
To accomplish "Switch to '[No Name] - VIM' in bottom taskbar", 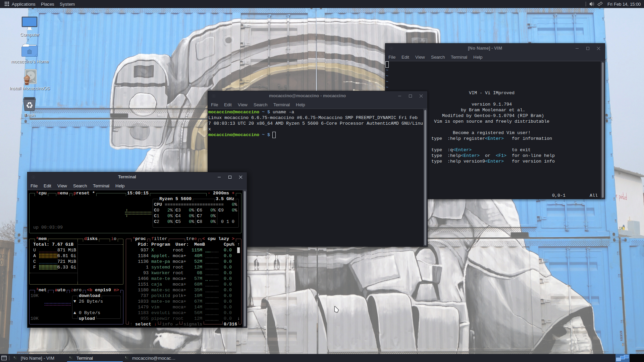I will pyautogui.click(x=37, y=358).
